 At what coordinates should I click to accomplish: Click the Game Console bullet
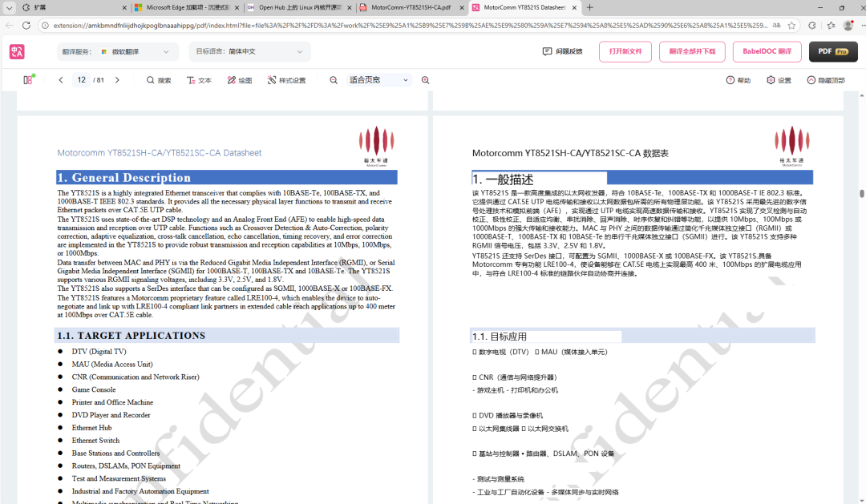pos(94,389)
